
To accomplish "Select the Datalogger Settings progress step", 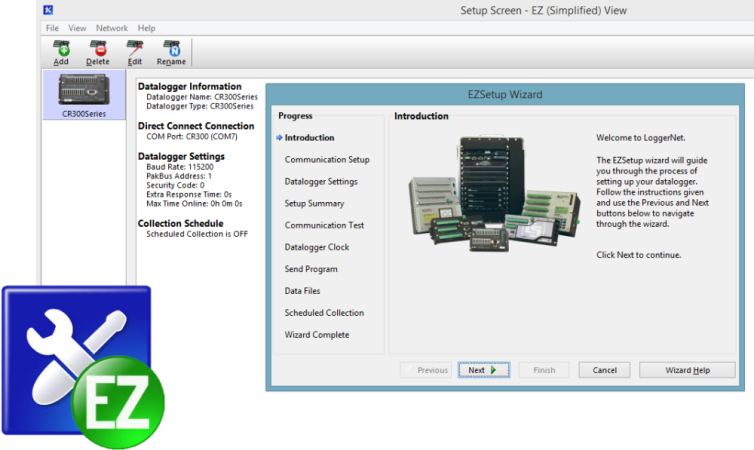I will point(321,182).
